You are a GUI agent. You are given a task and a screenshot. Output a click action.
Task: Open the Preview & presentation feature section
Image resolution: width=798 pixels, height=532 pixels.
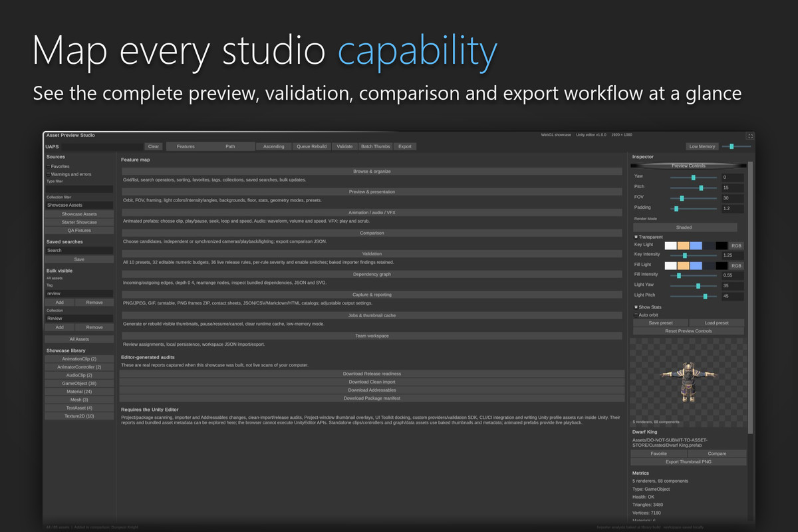372,192
